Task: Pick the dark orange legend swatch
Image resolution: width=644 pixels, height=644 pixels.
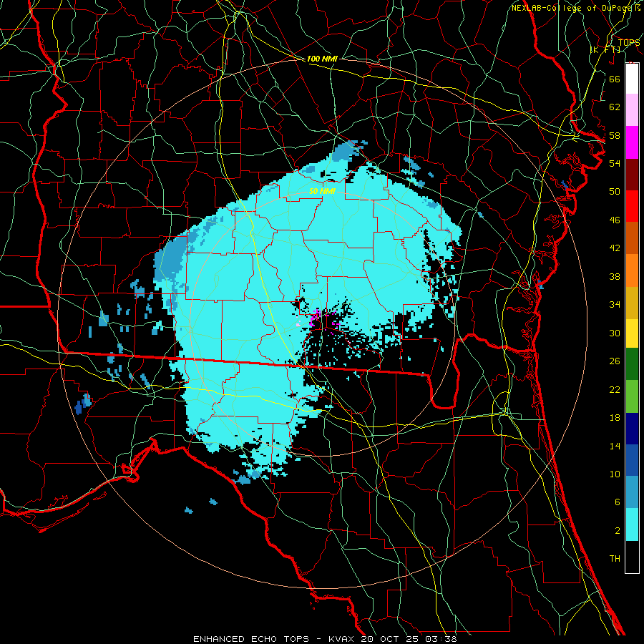Action: [632, 238]
